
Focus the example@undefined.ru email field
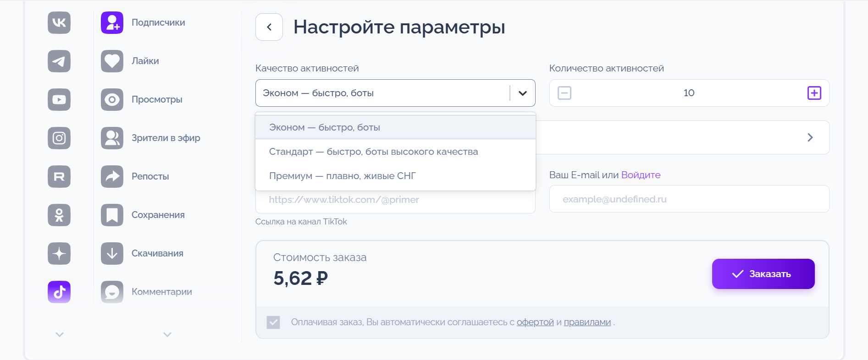pyautogui.click(x=689, y=199)
